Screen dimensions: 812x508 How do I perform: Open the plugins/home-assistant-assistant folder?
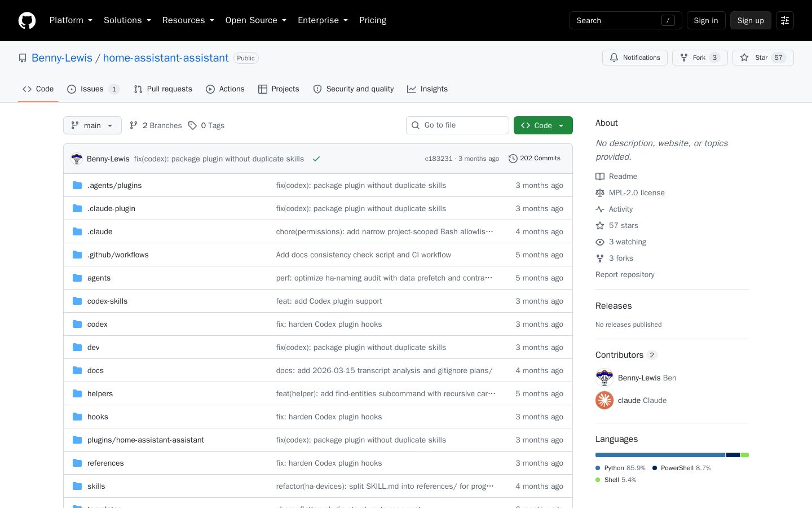[x=145, y=440]
